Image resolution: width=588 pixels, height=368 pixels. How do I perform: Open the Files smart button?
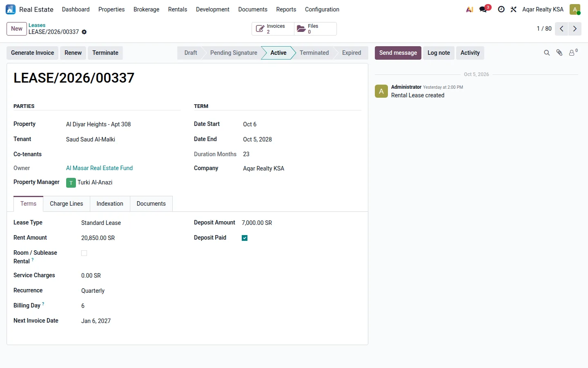click(x=315, y=29)
